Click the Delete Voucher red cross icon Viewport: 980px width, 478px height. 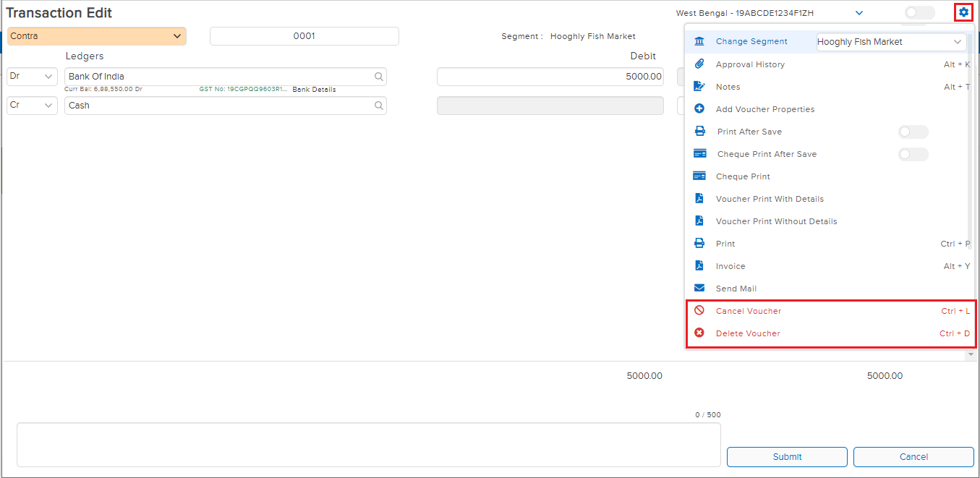coord(699,333)
